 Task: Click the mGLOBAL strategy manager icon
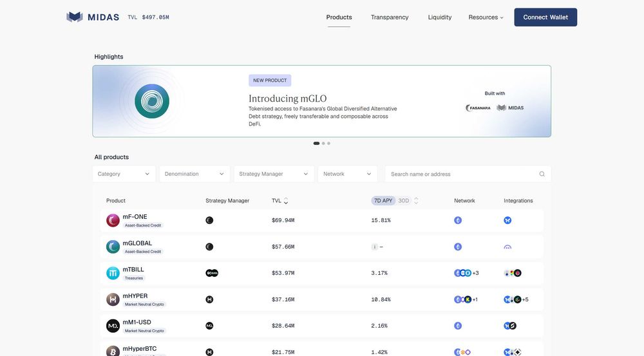(x=209, y=247)
